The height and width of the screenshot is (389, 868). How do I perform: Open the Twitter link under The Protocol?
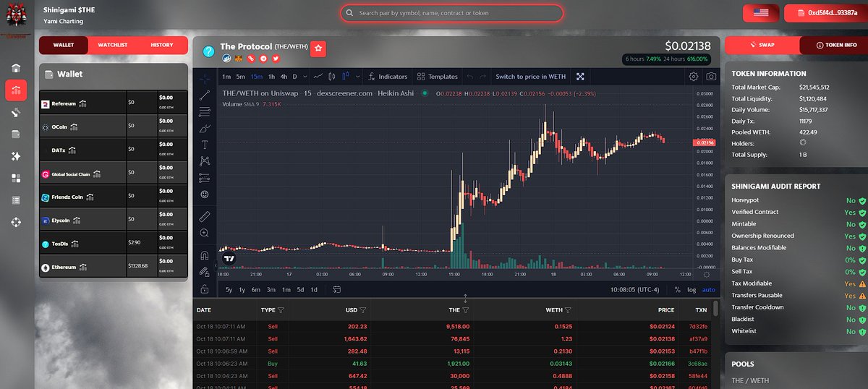click(276, 58)
